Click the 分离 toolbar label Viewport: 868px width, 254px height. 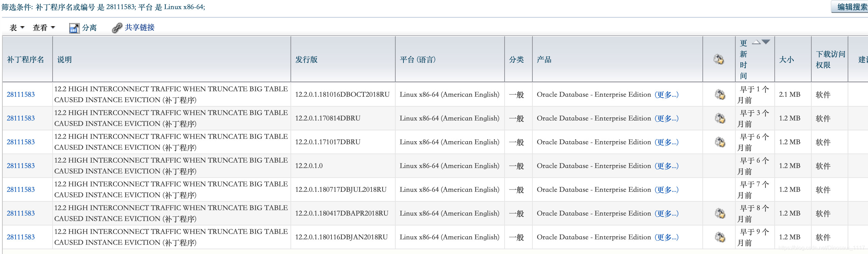click(90, 28)
